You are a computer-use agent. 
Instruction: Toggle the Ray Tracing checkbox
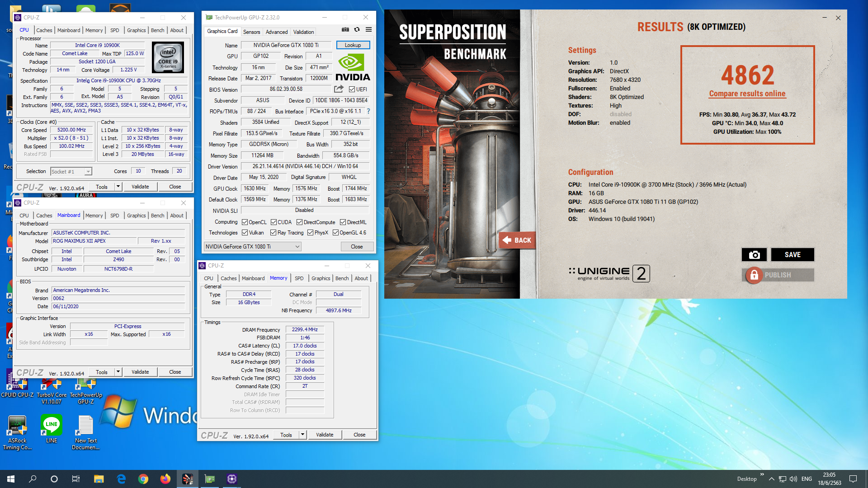[273, 233]
